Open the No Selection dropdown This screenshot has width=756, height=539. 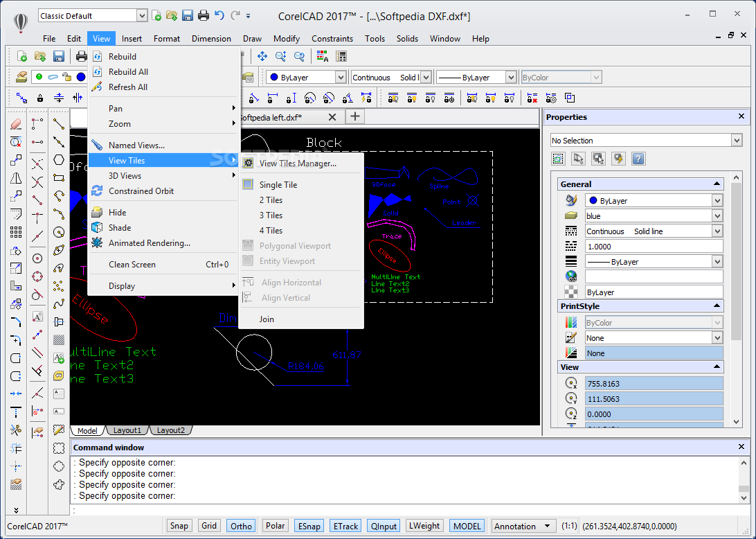[736, 141]
